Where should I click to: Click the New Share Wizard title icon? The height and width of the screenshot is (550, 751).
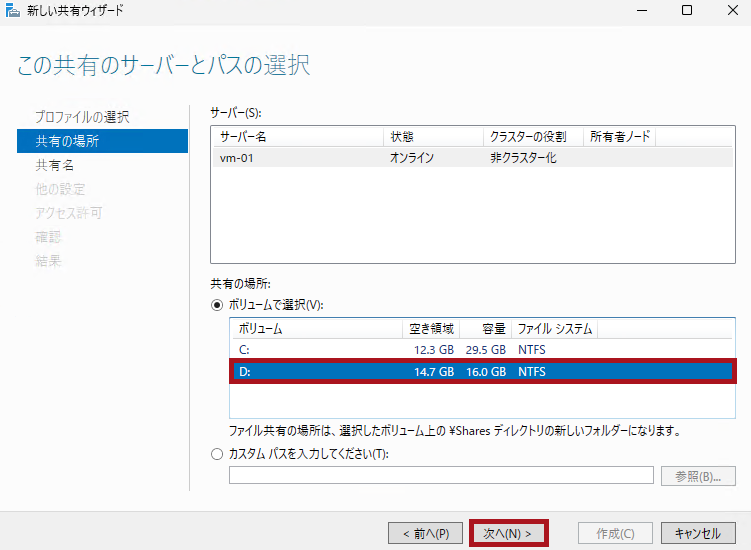click(12, 10)
